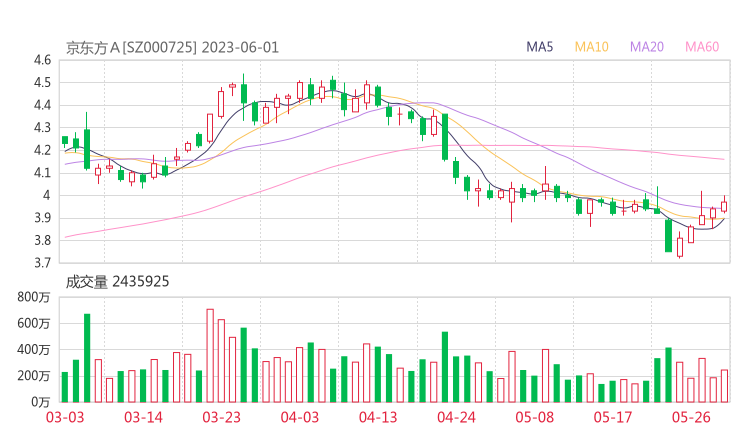Click the 600万 volume axis label

pyautogui.click(x=34, y=323)
